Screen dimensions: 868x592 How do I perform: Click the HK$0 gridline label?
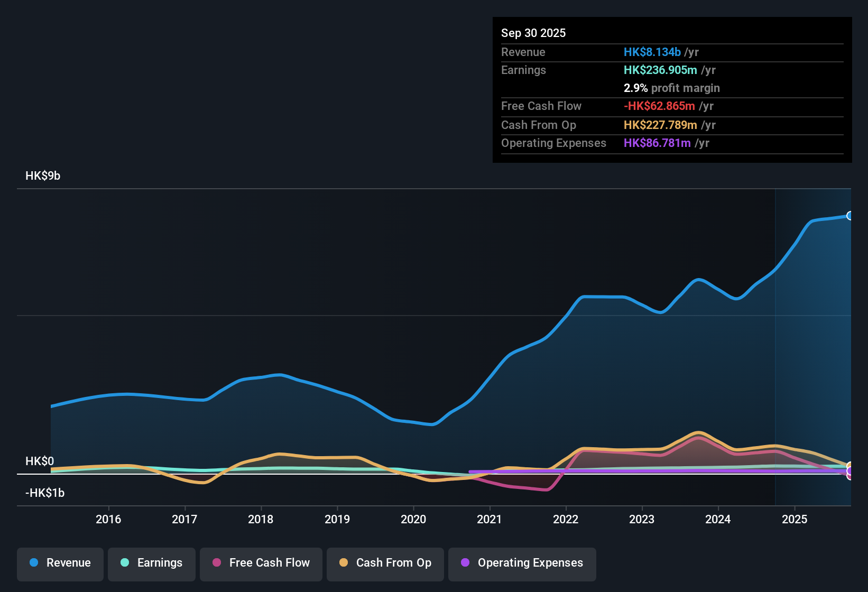39,461
